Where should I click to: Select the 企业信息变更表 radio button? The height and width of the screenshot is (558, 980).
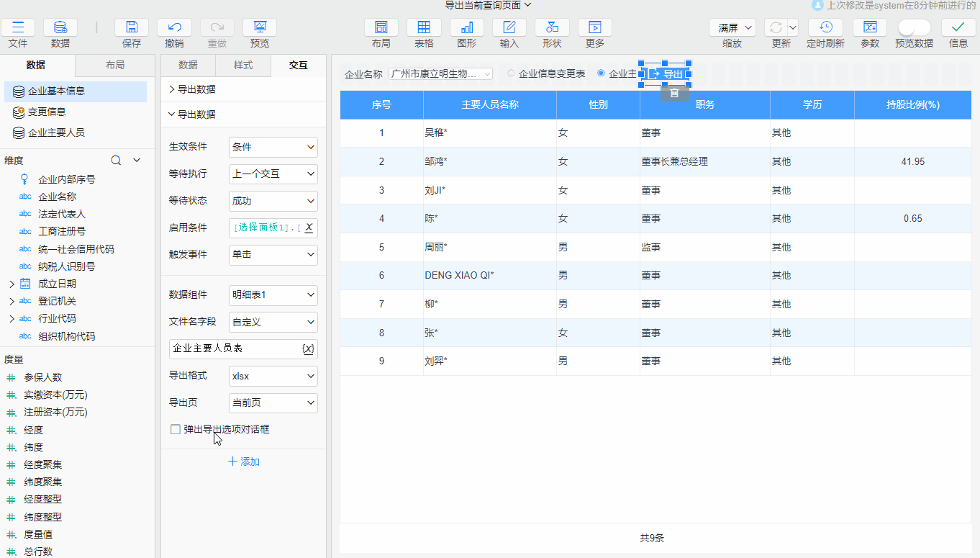[511, 73]
